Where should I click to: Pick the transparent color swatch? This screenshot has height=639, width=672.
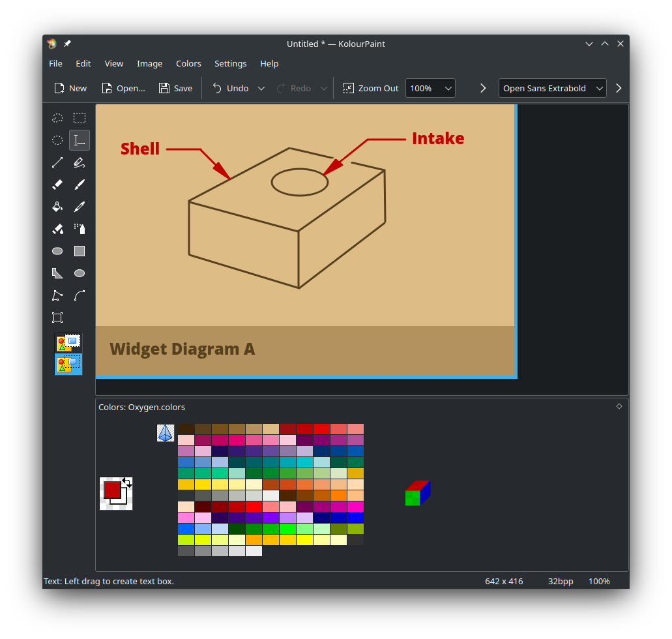[x=166, y=433]
